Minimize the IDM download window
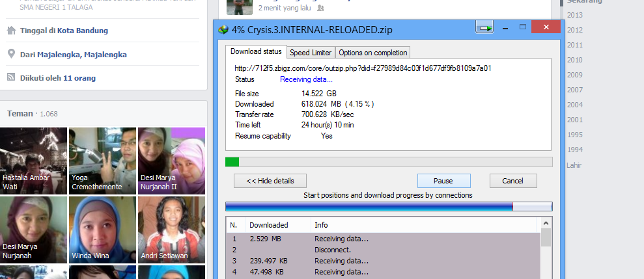This screenshot has height=279, width=644. (x=505, y=28)
